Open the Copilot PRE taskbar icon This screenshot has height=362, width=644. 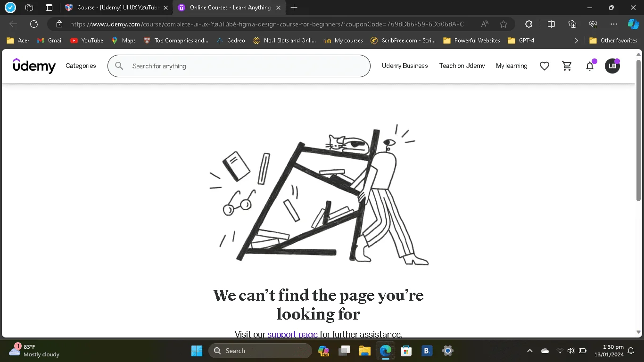(x=323, y=351)
